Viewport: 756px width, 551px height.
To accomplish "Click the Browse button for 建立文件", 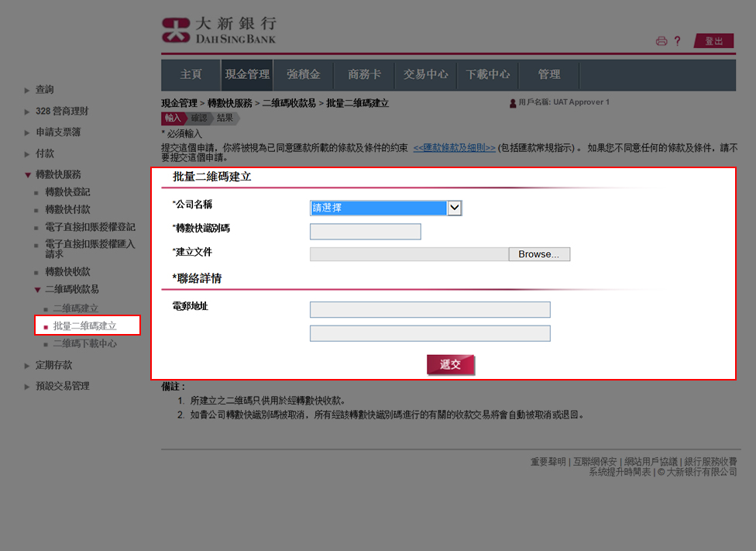I will tap(539, 254).
